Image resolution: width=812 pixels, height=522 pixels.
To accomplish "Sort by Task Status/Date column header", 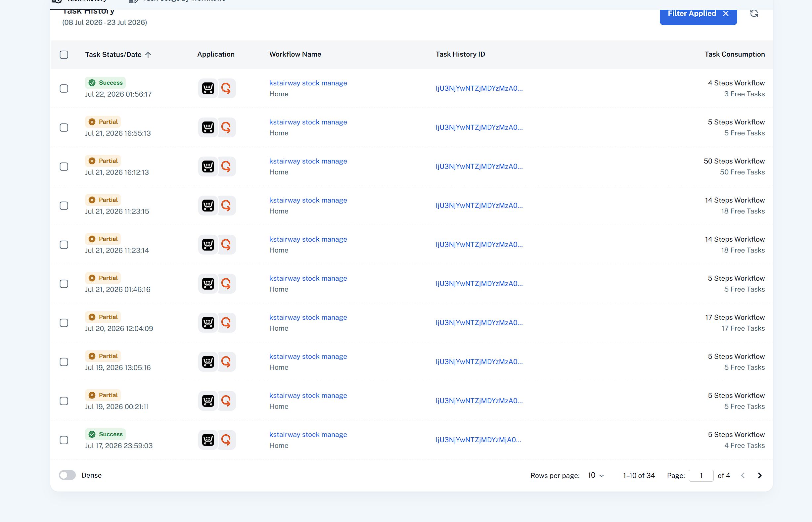I will tap(113, 55).
